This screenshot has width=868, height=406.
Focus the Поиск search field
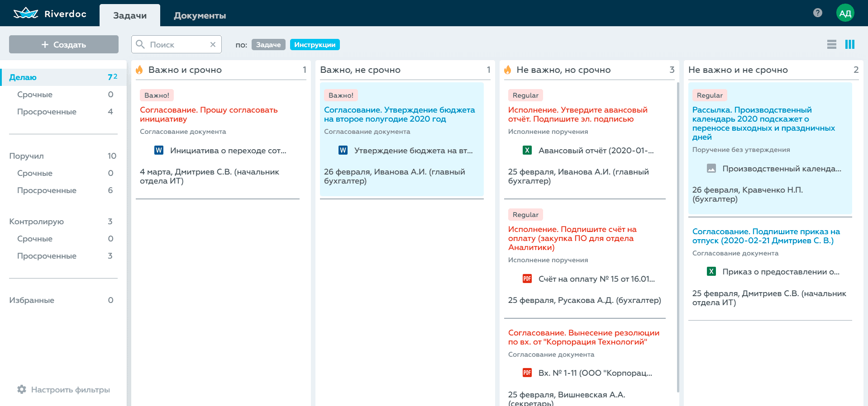click(176, 44)
